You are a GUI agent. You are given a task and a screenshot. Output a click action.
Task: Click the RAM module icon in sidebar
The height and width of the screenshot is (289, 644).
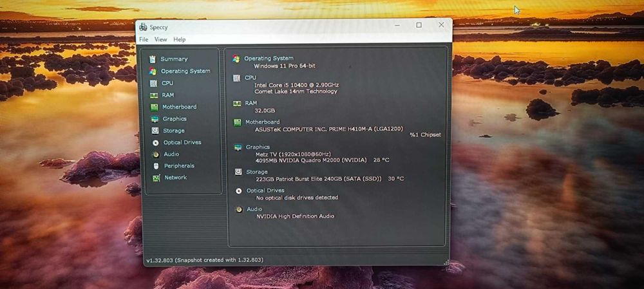point(154,95)
